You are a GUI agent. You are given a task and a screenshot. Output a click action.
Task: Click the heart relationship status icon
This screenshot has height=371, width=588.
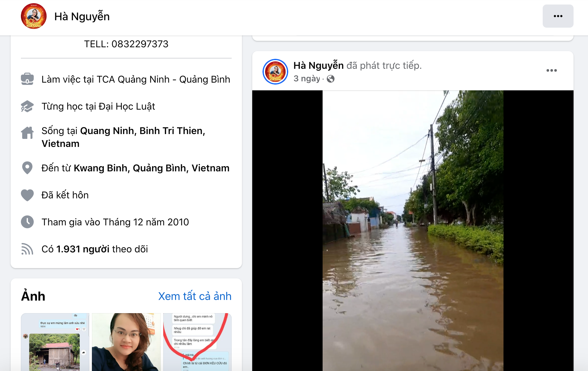coord(27,195)
